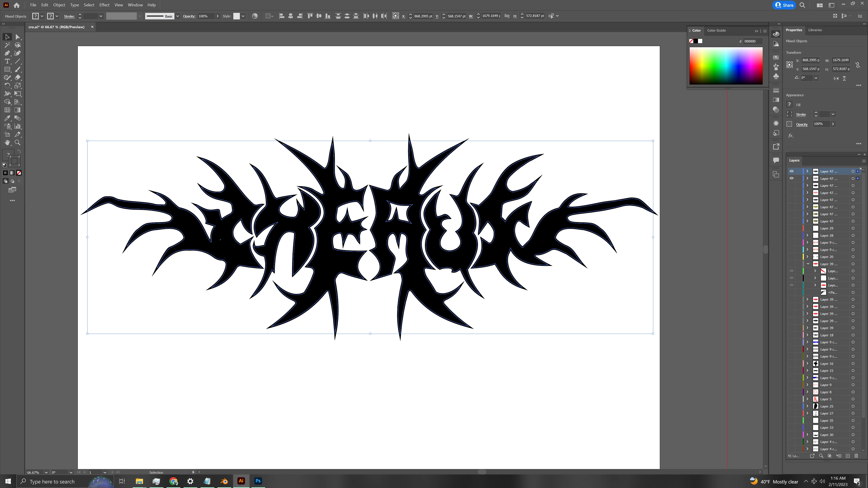Select the Hand tool
The height and width of the screenshot is (488, 868).
tap(7, 143)
